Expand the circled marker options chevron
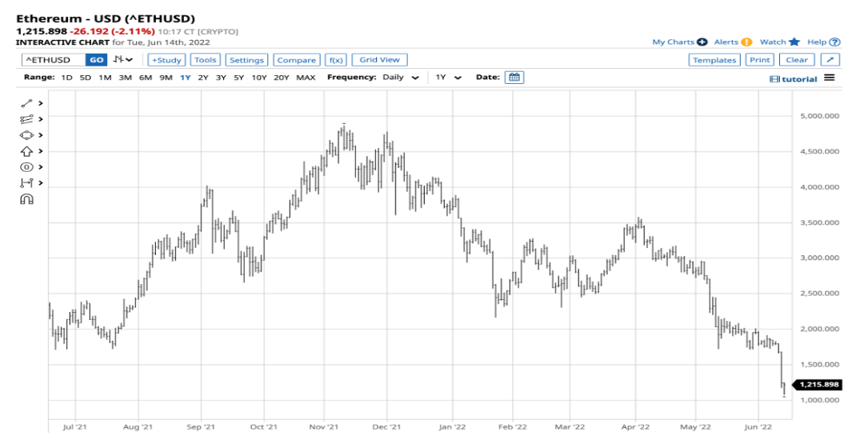The width and height of the screenshot is (868, 444). click(41, 167)
